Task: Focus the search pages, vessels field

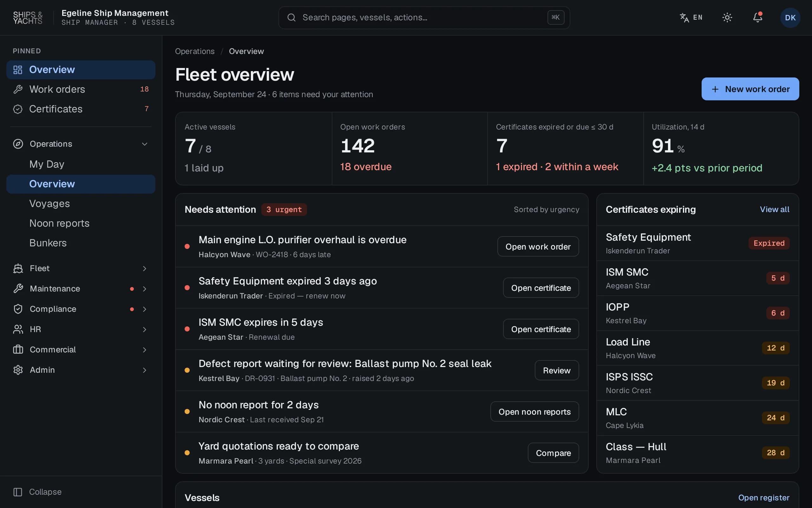Action: click(x=424, y=17)
